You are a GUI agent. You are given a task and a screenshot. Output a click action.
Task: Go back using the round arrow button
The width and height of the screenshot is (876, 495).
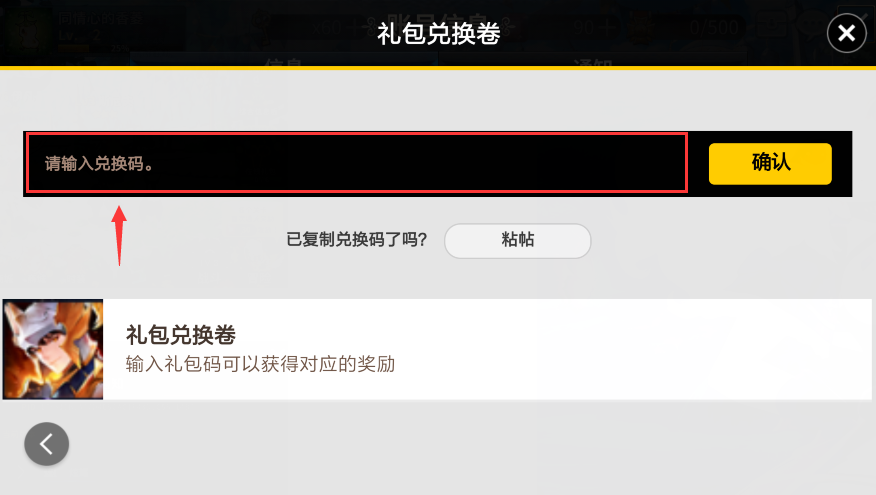point(46,444)
